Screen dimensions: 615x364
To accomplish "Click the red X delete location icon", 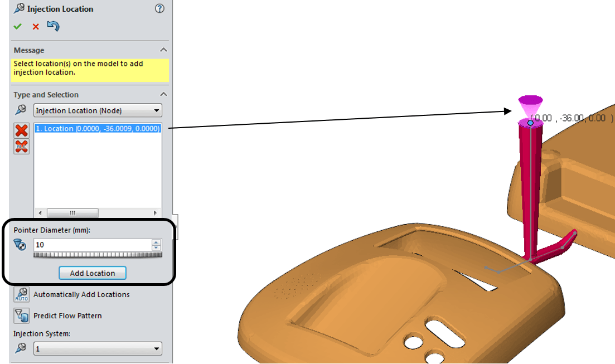I will (x=22, y=130).
